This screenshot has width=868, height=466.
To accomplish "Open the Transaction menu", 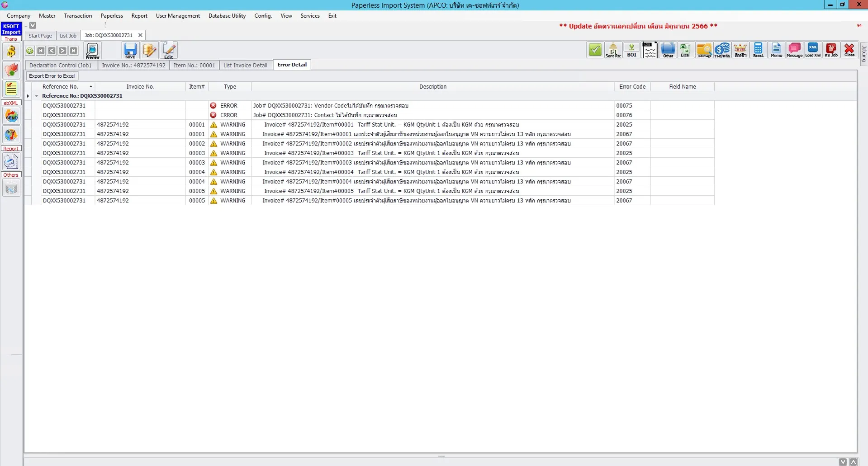I will [78, 16].
